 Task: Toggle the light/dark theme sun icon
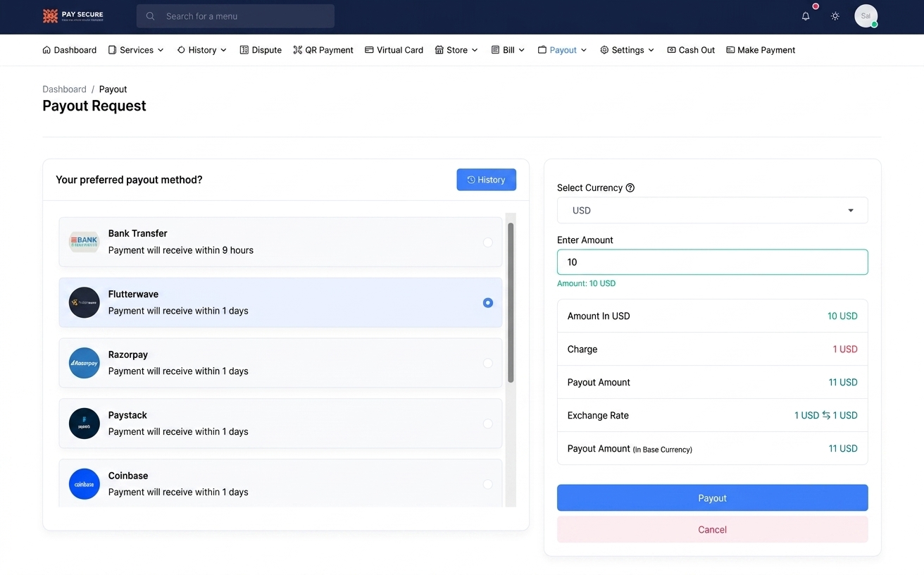pos(835,16)
